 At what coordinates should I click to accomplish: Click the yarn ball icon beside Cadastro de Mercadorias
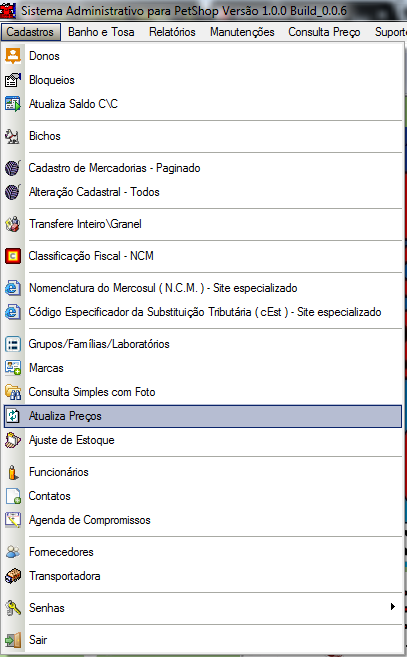tap(13, 168)
